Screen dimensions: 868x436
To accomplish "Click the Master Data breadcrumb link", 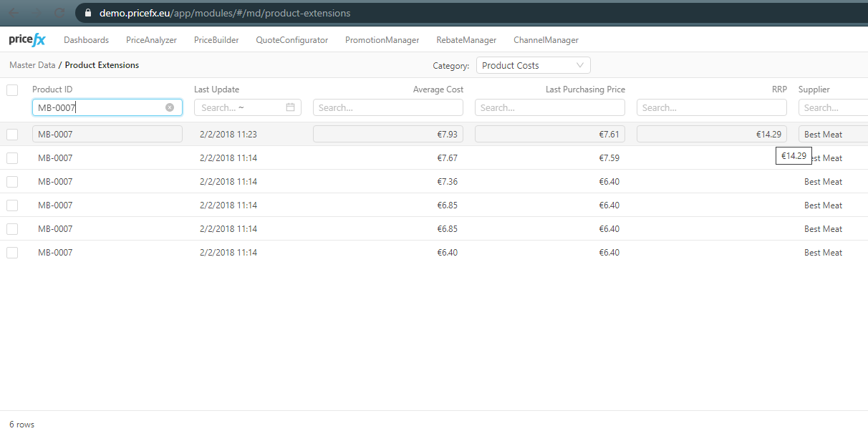I will [32, 65].
